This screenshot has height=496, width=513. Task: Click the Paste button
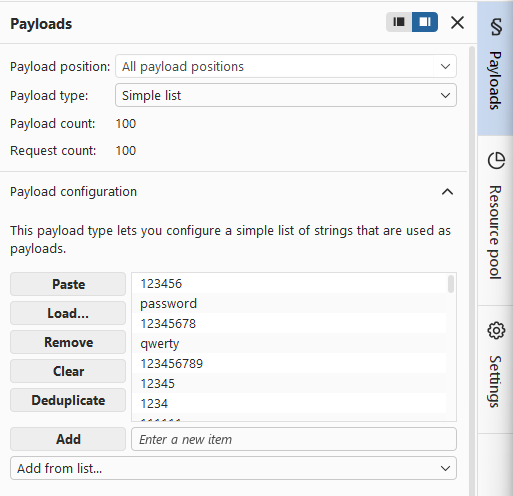click(x=68, y=284)
